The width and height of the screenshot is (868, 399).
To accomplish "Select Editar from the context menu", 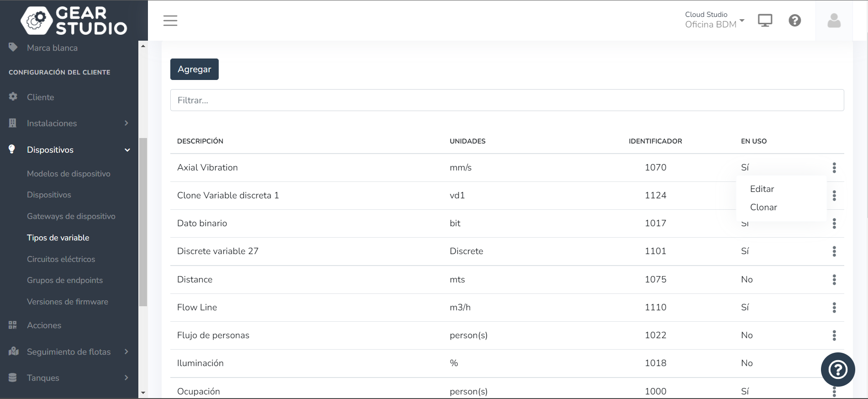I will coord(762,189).
